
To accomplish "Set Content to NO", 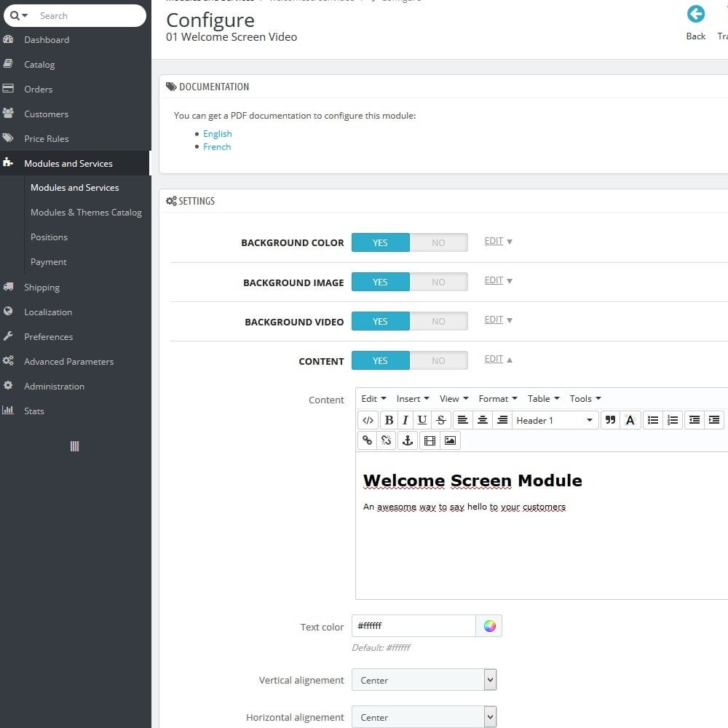I will point(438,361).
